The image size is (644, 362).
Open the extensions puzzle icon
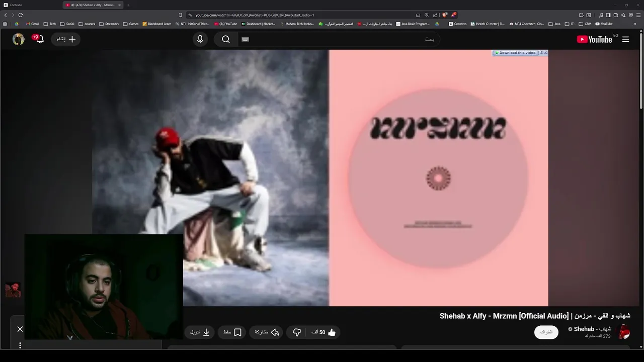pyautogui.click(x=581, y=15)
